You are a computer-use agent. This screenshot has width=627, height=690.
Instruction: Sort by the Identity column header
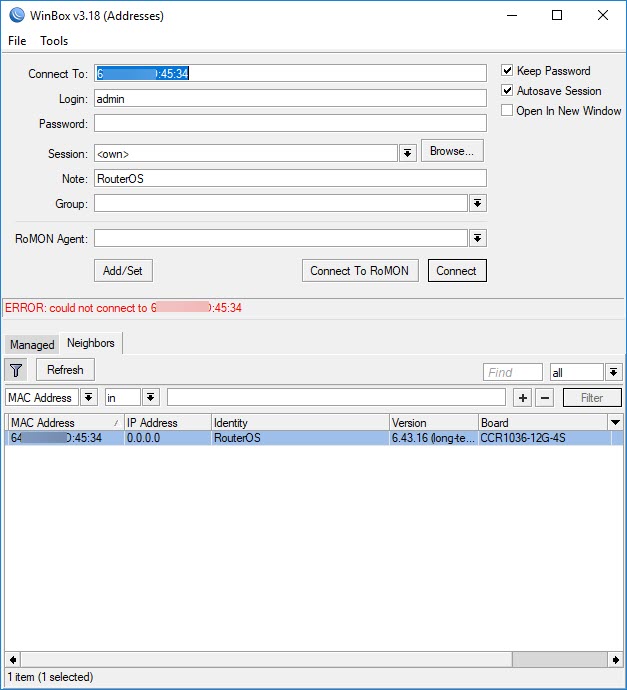coord(301,422)
